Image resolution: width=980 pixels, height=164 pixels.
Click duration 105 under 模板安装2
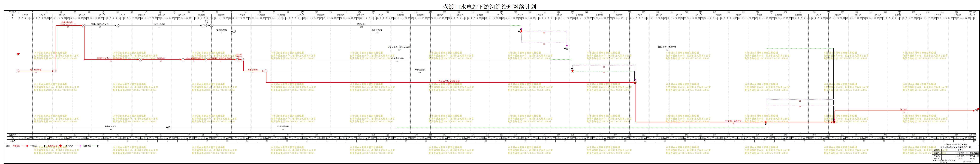(361, 27)
